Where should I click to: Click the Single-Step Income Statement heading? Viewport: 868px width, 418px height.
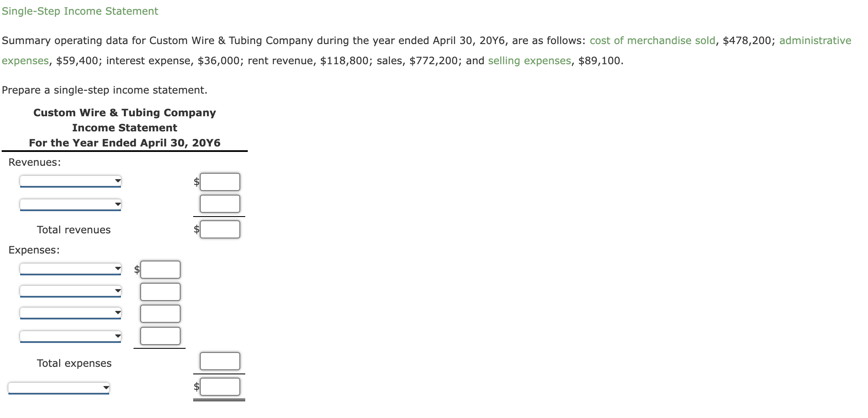point(80,11)
